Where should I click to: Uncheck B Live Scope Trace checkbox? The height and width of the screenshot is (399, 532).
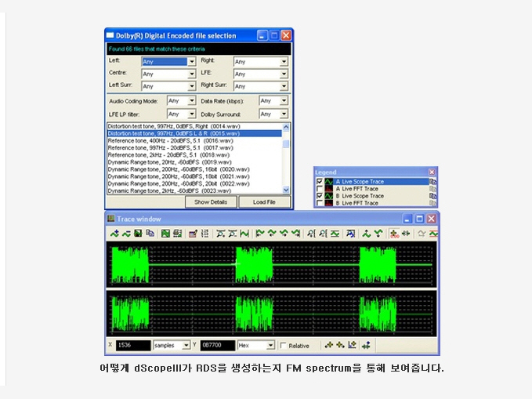319,196
